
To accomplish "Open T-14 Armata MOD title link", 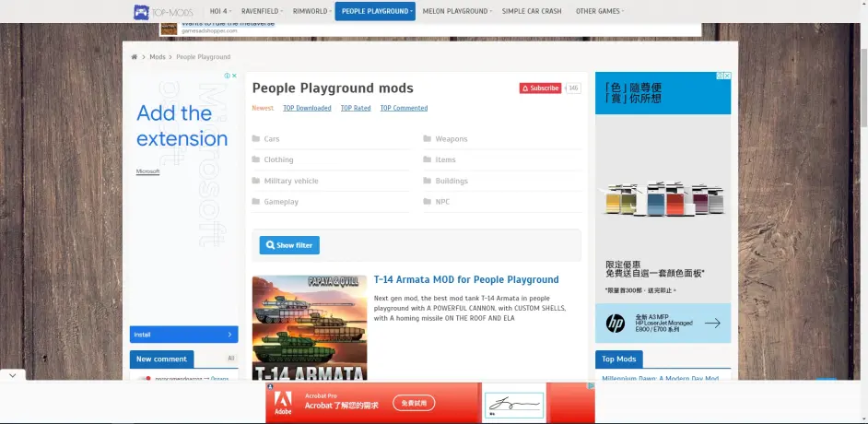I will 466,279.
